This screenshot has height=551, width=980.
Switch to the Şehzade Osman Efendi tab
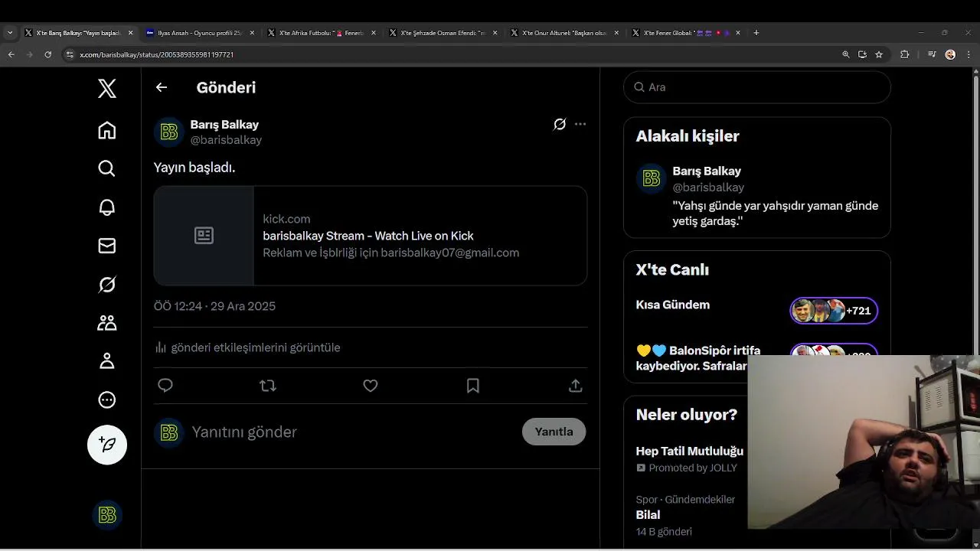(x=442, y=33)
